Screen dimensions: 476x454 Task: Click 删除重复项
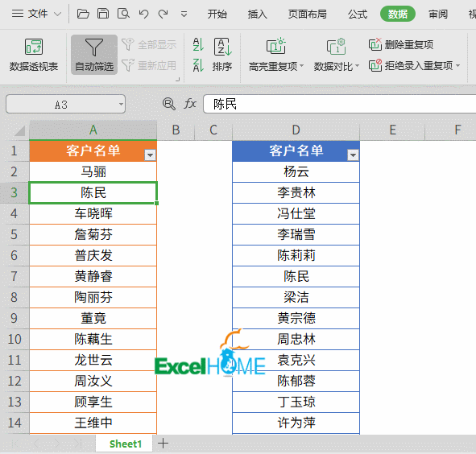point(401,44)
